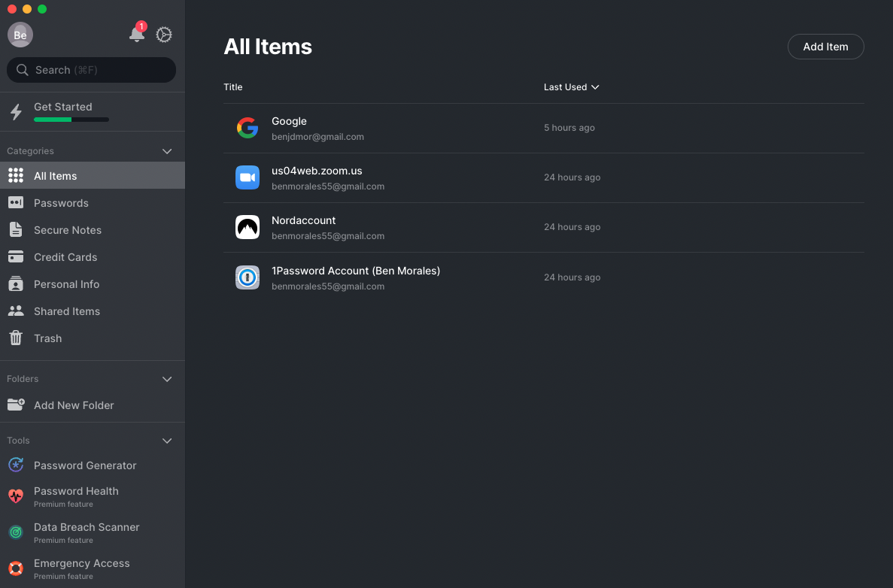Click the Get Started progress bar
Image resolution: width=893 pixels, height=588 pixels.
pyautogui.click(x=71, y=120)
